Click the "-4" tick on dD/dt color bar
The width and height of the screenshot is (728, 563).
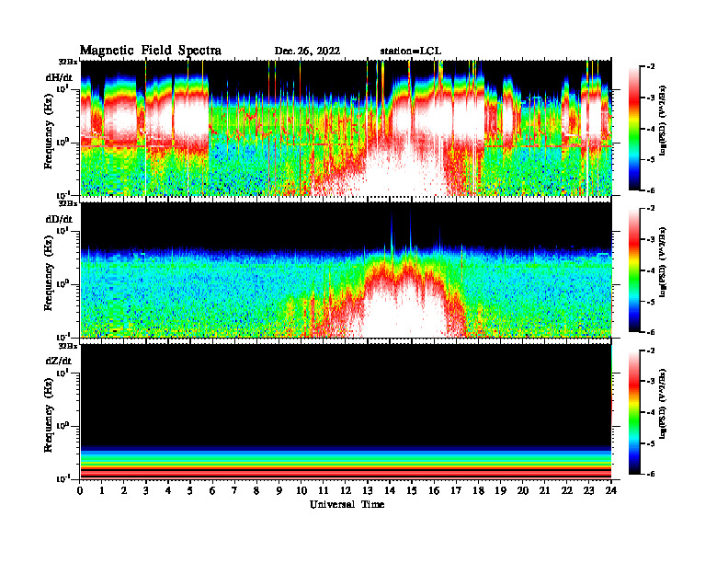click(x=651, y=270)
